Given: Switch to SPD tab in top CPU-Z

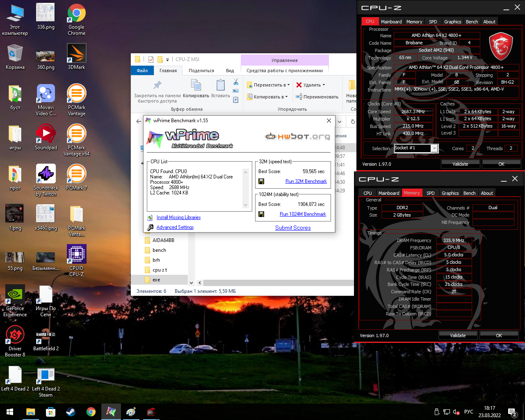Looking at the screenshot, I should point(433,22).
